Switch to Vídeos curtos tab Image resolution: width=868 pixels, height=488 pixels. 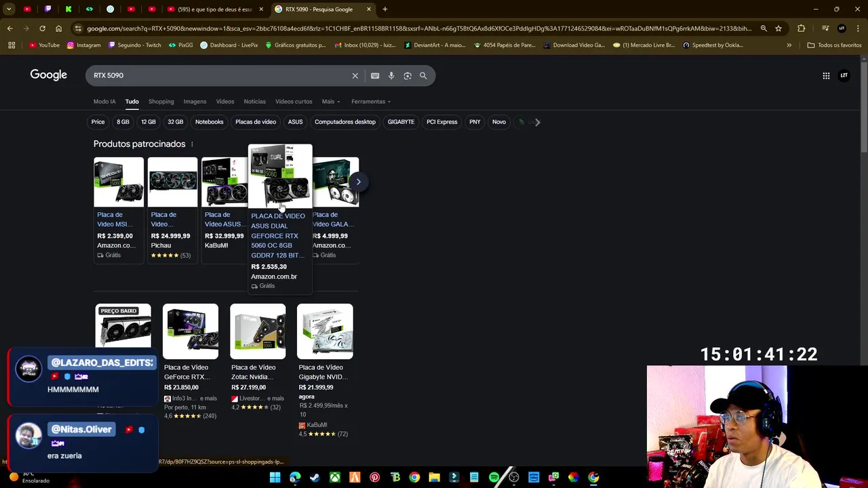294,102
